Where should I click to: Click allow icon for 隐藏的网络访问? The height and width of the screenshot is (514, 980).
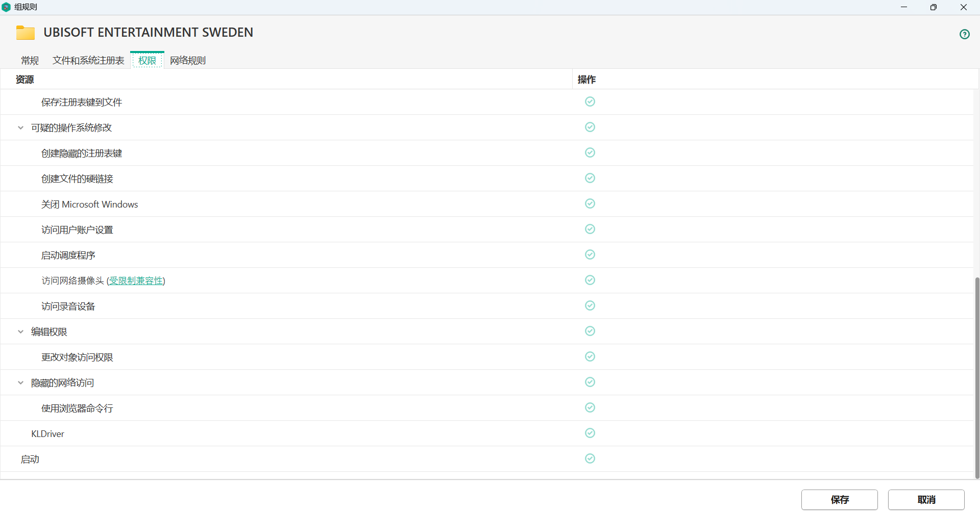[590, 382]
